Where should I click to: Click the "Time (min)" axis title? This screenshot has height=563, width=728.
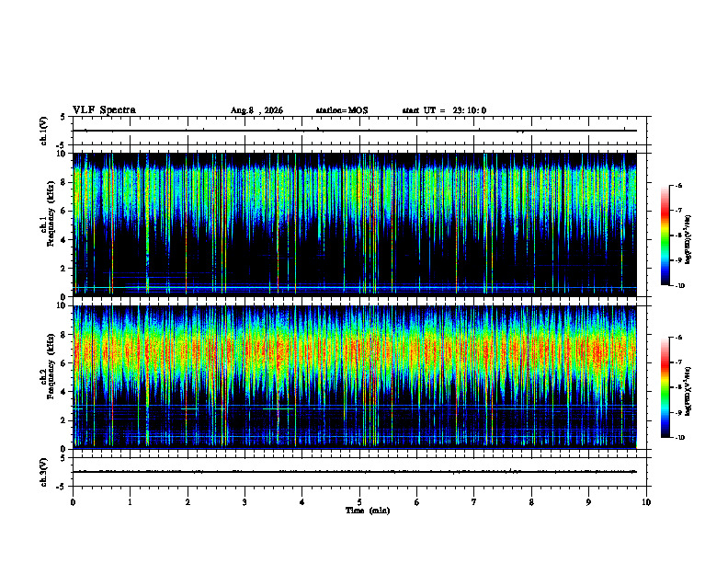368,511
